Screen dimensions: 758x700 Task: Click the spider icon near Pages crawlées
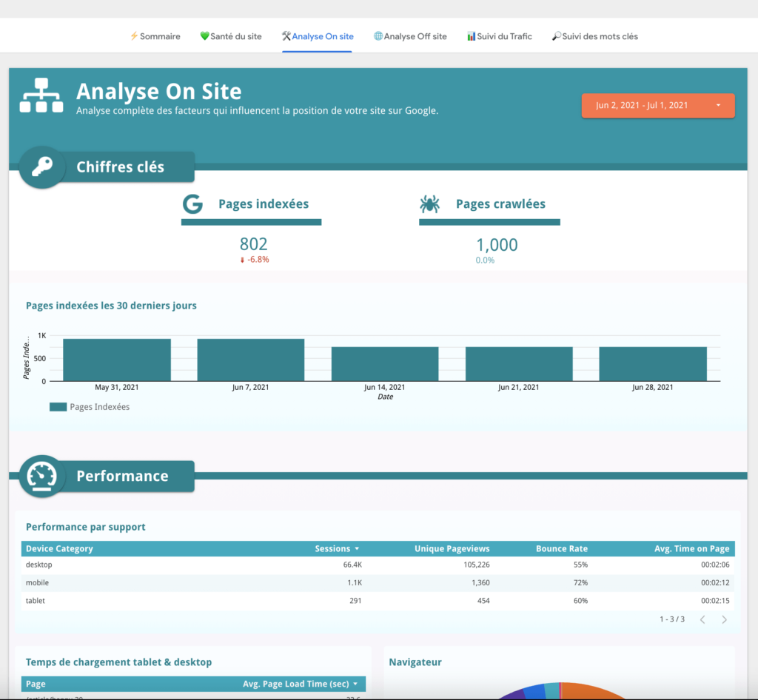click(429, 204)
